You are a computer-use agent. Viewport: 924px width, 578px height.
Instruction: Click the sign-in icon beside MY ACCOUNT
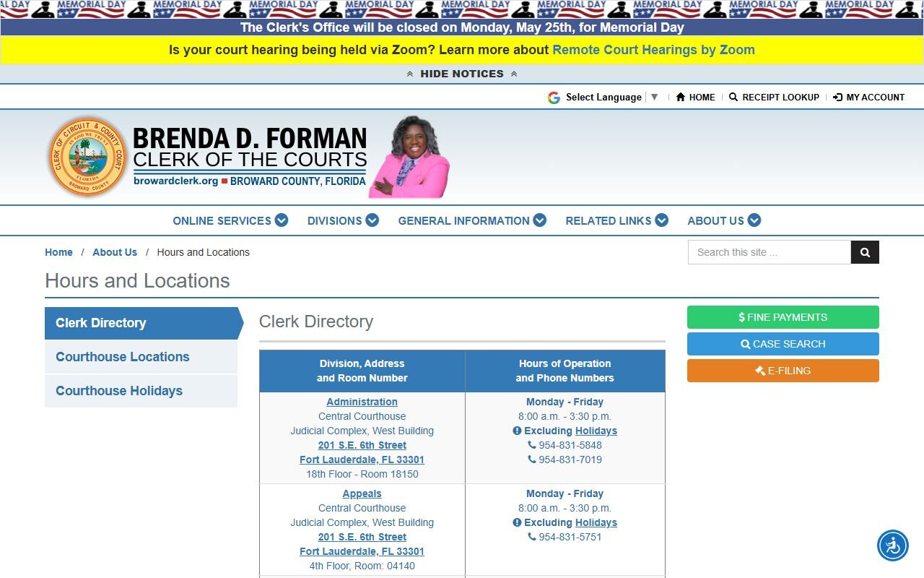click(837, 97)
